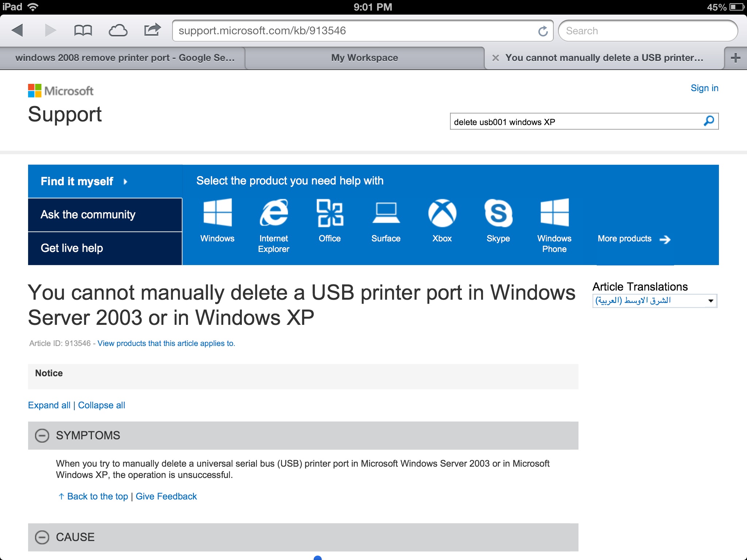747x560 pixels.
Task: Click the Expand all link
Action: (49, 405)
